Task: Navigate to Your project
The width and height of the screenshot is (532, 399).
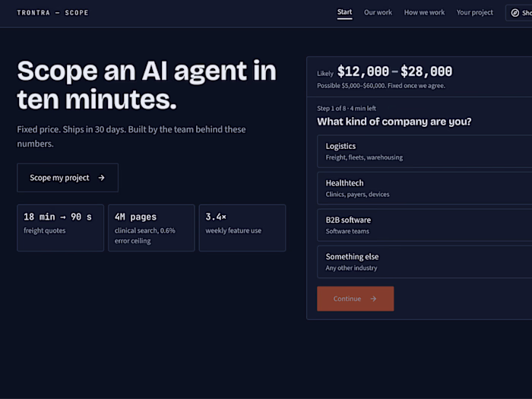Action: click(474, 12)
